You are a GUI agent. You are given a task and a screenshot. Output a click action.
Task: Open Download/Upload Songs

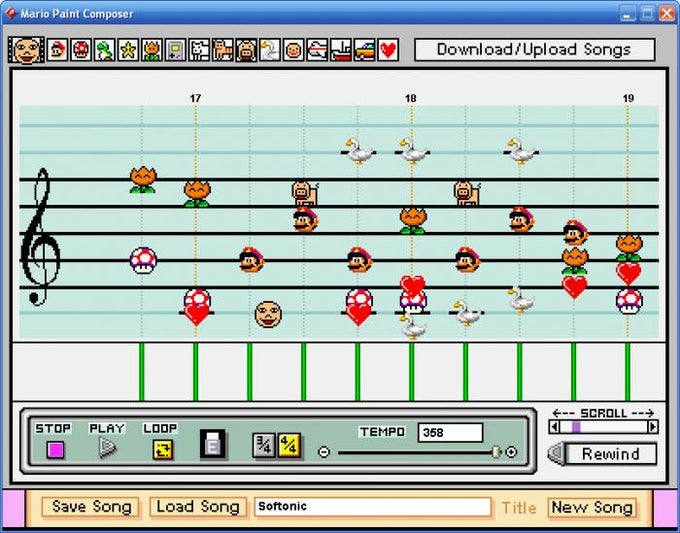point(534,49)
